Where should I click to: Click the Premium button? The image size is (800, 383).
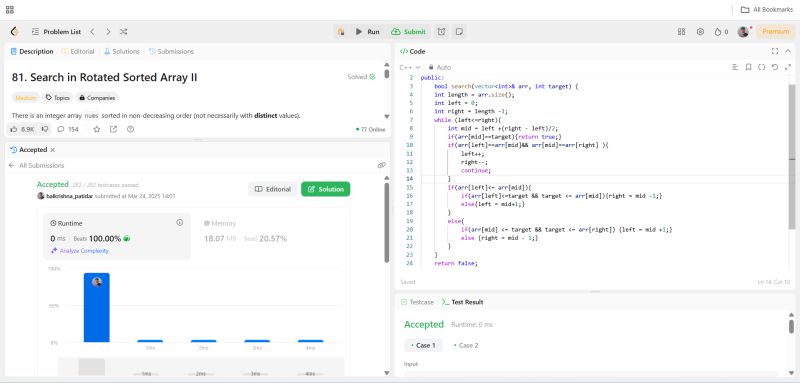[x=776, y=32]
